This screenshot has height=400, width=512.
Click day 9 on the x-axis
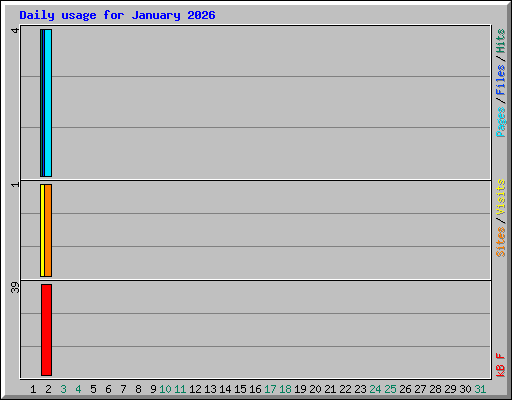153,389
